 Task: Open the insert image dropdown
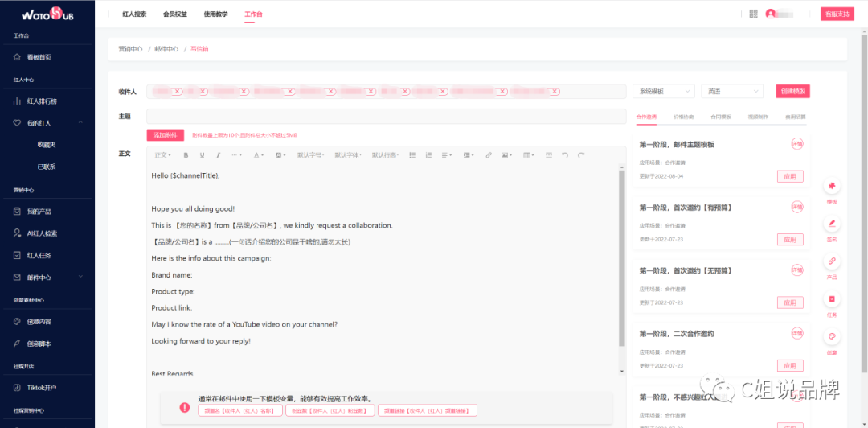tap(506, 155)
